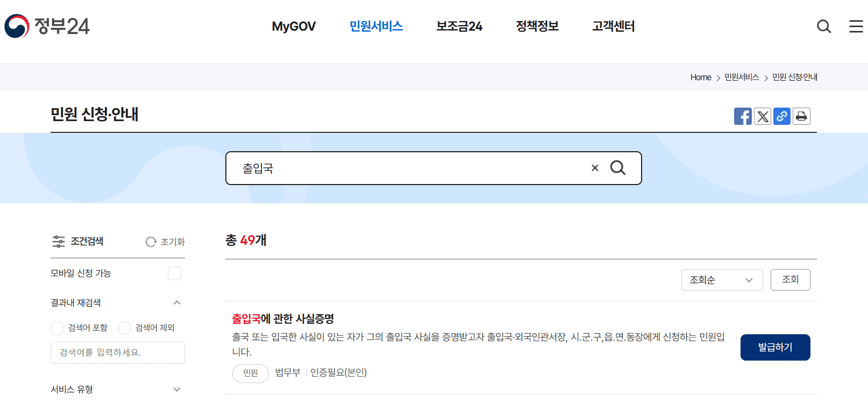868x403 pixels.
Task: Print this page icon
Action: [x=801, y=116]
